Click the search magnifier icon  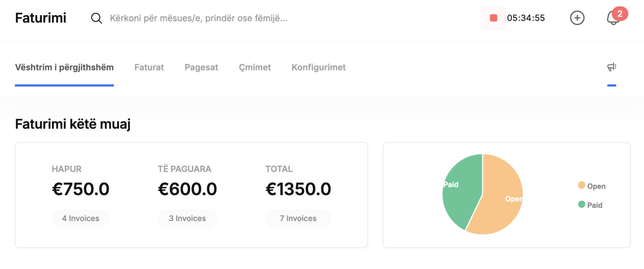coord(96,18)
